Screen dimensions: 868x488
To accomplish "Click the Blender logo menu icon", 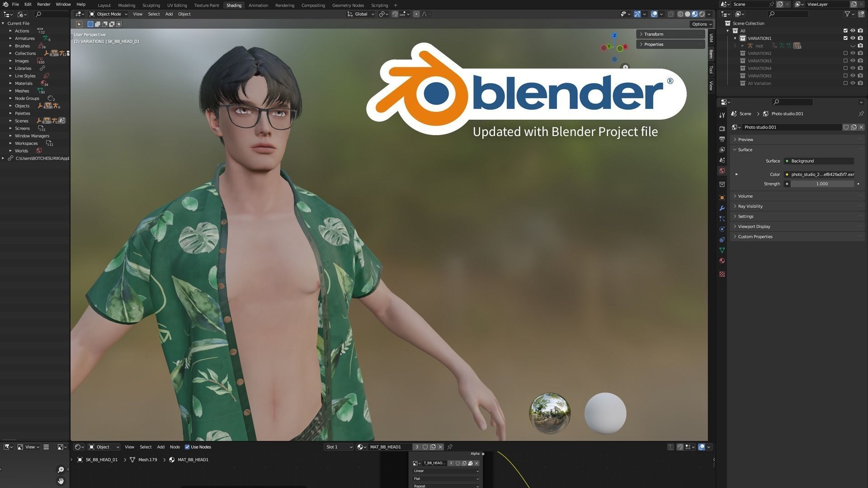I will click(x=5, y=4).
